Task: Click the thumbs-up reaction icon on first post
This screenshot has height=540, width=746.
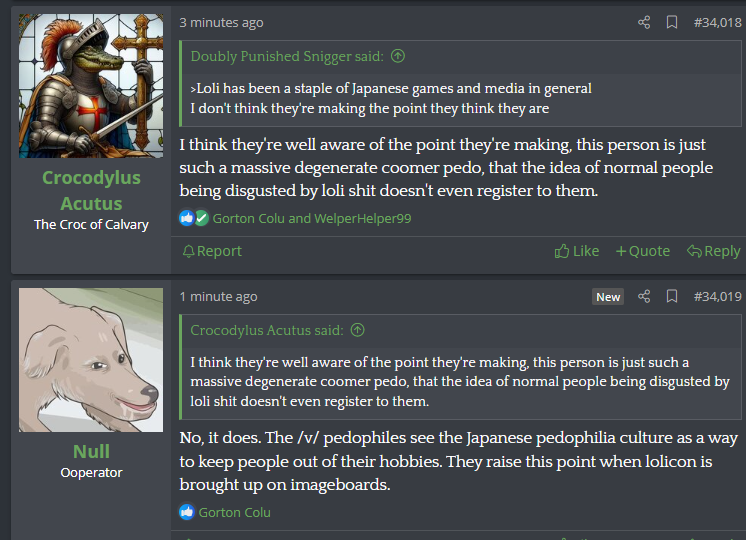Action: coord(186,218)
